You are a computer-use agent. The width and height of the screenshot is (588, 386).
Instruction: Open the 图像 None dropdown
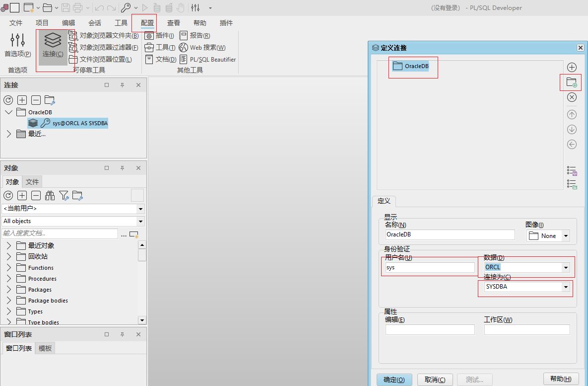tap(566, 236)
